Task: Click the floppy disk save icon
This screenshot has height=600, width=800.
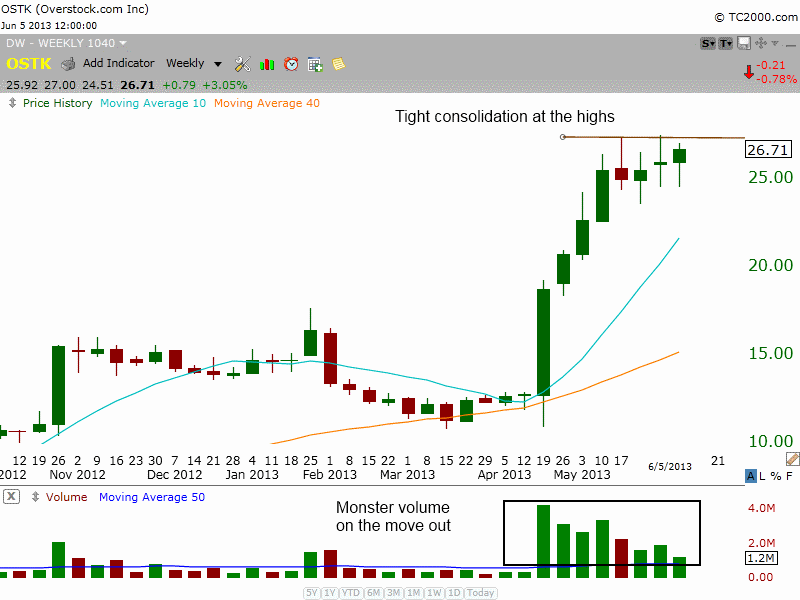Action: (744, 43)
